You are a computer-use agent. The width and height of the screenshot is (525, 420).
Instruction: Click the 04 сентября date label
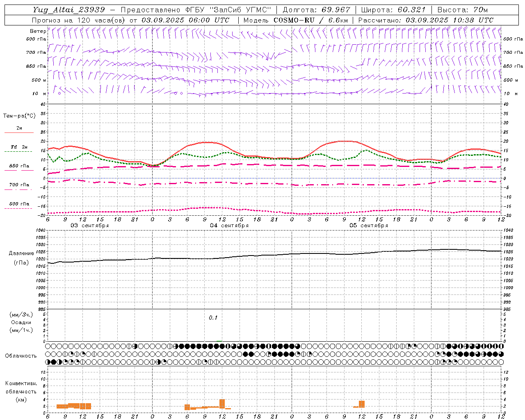229,226
